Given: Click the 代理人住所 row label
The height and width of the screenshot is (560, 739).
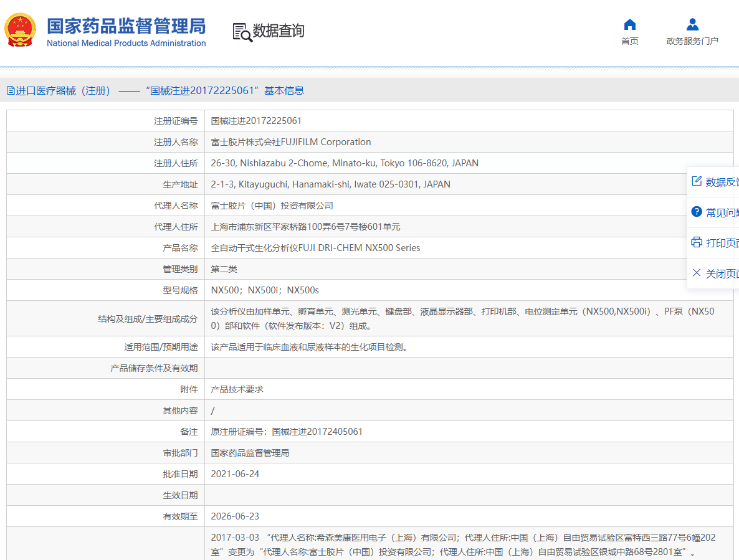Looking at the screenshot, I should (x=176, y=227).
